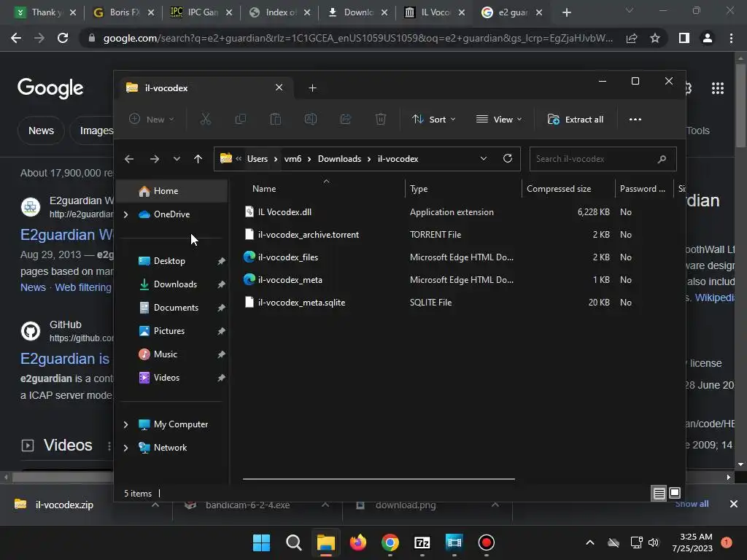Select IL Vocodex.dll file
This screenshot has width=747, height=560.
coord(285,212)
